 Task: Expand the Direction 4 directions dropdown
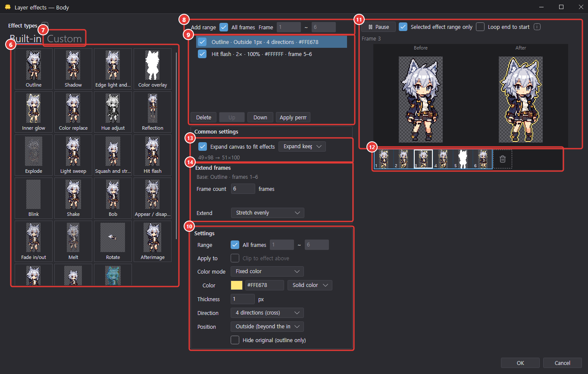click(x=267, y=313)
